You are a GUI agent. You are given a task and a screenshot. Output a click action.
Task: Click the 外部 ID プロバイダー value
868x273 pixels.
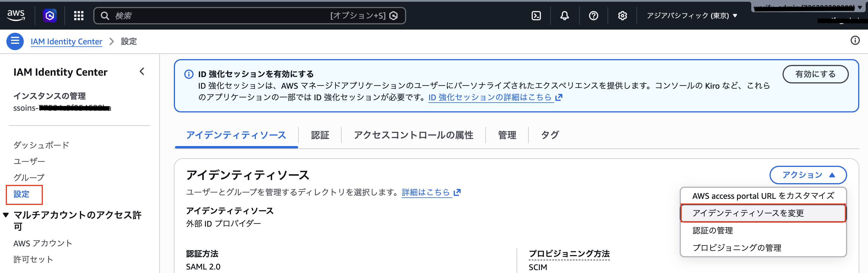pos(223,223)
